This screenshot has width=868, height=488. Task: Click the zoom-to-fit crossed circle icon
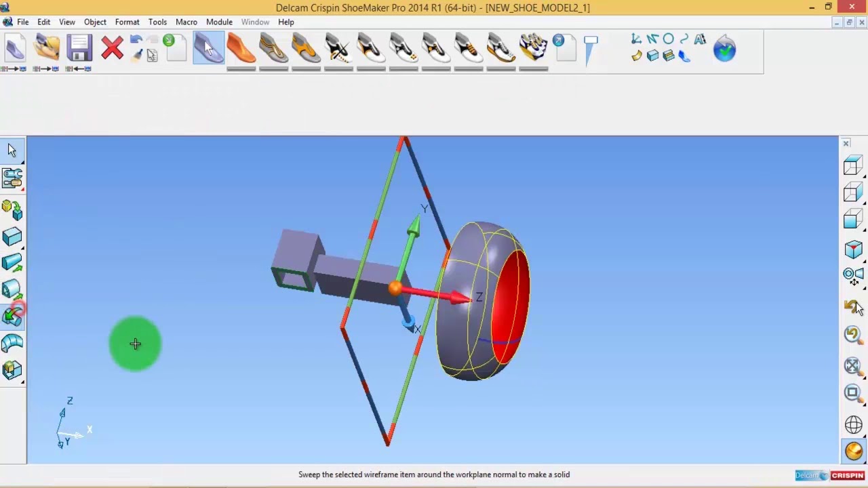[853, 366]
